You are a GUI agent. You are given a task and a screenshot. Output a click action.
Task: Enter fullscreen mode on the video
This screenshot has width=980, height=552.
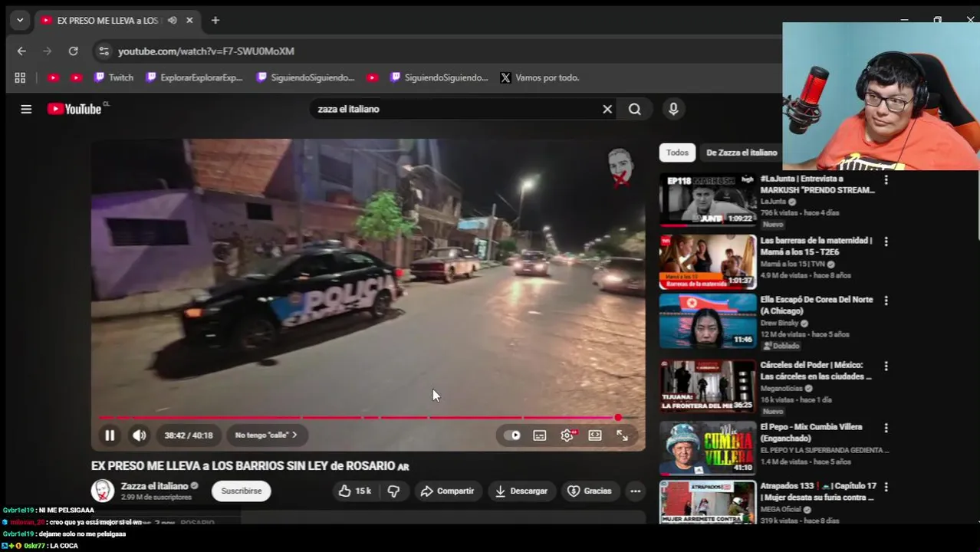(x=623, y=435)
